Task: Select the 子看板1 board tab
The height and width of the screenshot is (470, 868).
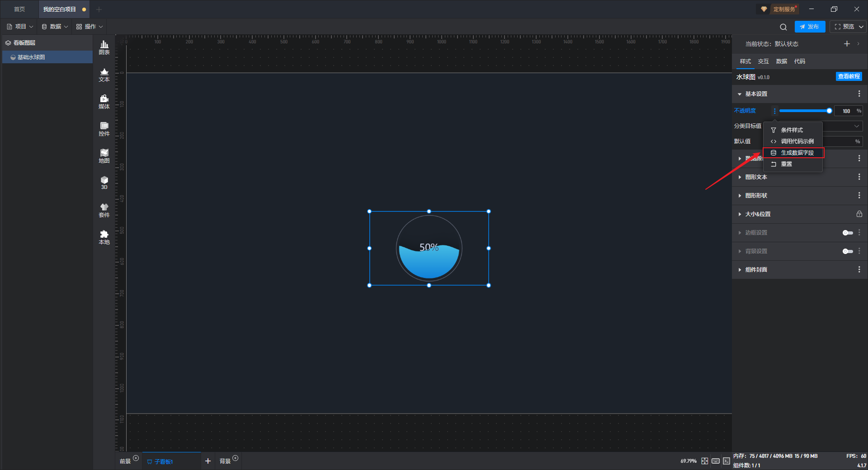Action: click(171, 461)
